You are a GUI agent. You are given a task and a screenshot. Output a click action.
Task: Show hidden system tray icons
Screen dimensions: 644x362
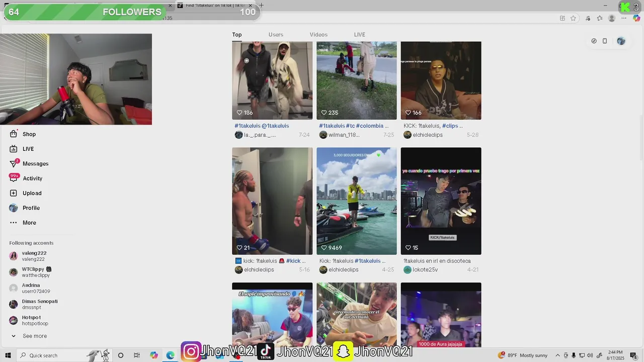(557, 355)
